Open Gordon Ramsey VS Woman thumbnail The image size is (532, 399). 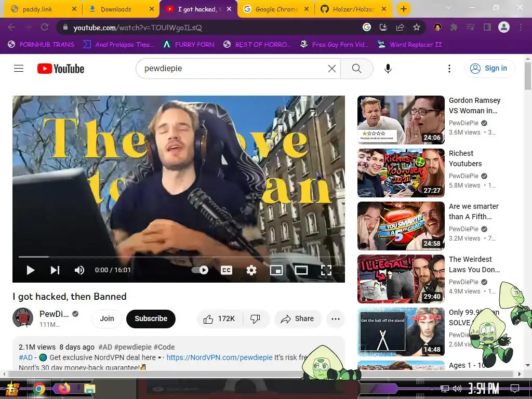401,120
